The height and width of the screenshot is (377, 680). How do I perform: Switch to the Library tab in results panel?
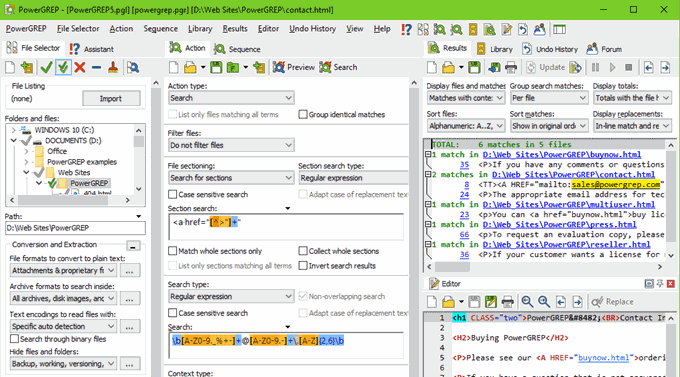click(x=495, y=49)
